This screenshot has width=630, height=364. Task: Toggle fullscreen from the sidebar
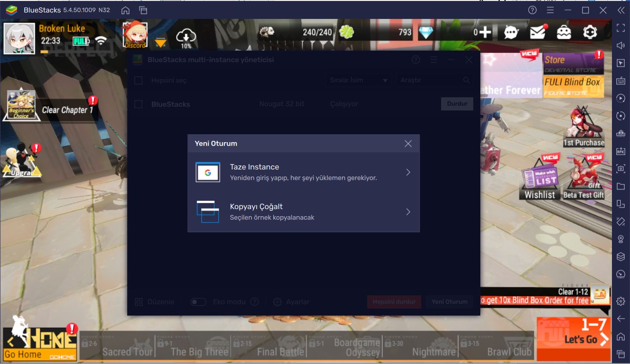[x=621, y=28]
